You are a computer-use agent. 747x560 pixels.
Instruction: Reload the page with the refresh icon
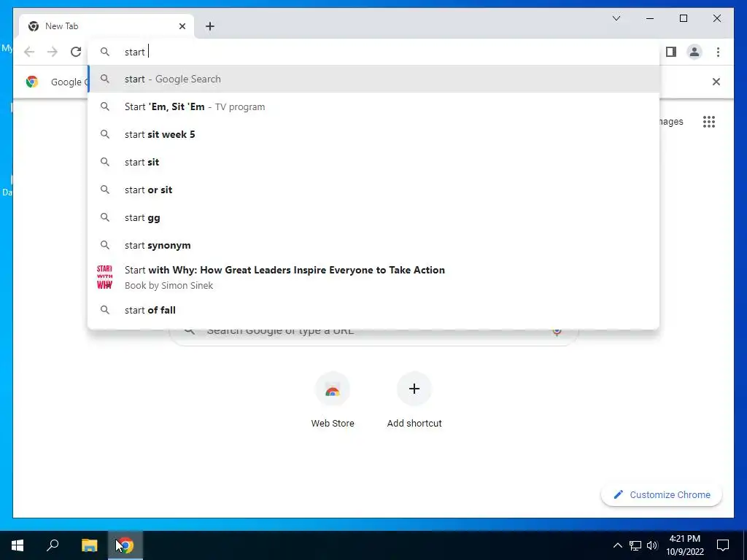(x=76, y=52)
